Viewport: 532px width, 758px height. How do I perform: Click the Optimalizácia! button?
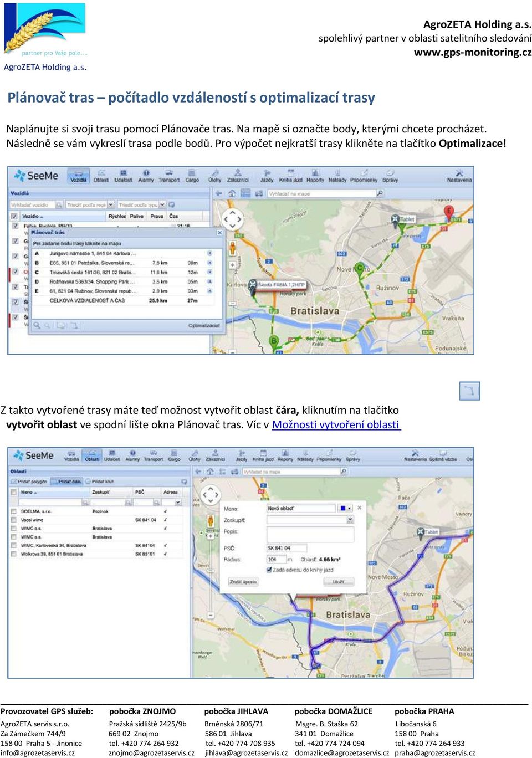point(204,326)
